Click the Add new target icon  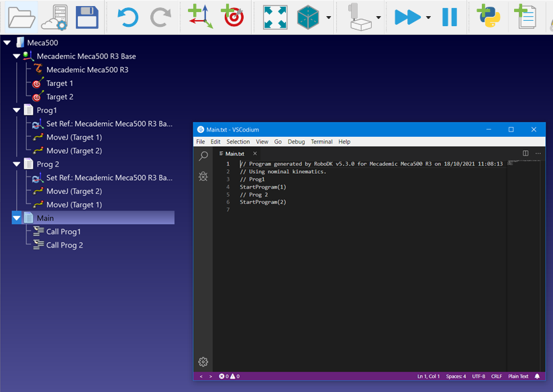click(x=233, y=17)
